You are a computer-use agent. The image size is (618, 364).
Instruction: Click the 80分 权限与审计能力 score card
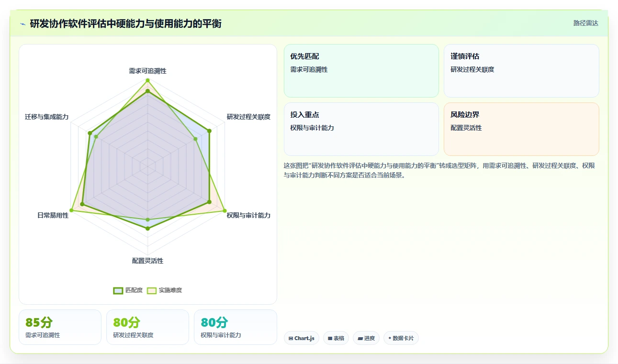tap(236, 327)
